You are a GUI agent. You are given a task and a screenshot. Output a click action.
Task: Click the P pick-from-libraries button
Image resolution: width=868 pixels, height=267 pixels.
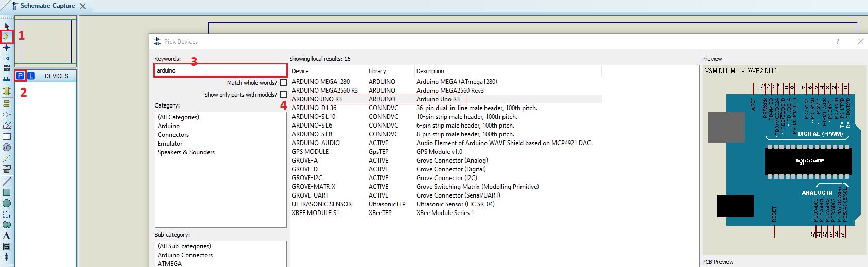(x=20, y=76)
